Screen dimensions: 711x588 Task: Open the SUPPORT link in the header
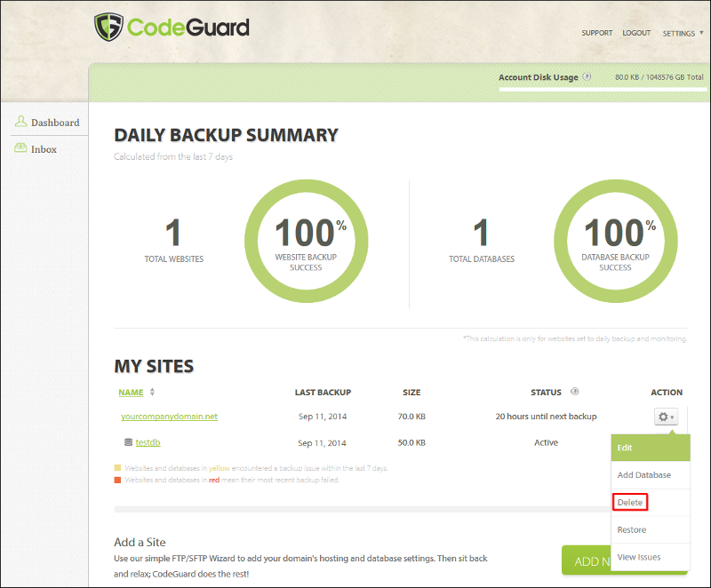pyautogui.click(x=596, y=33)
